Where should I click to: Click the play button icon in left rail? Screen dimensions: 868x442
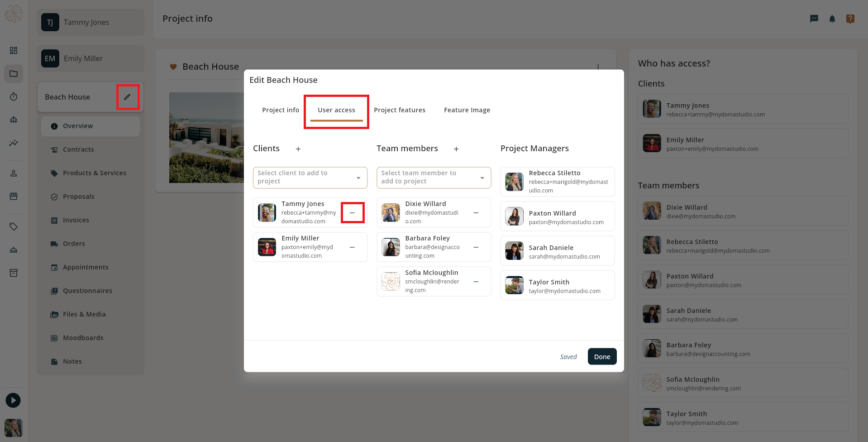(x=13, y=400)
